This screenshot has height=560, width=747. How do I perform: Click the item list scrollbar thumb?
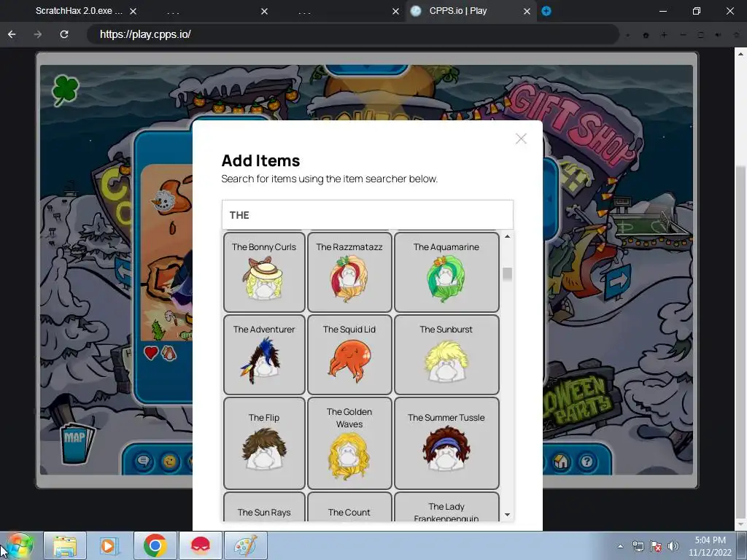pyautogui.click(x=507, y=274)
